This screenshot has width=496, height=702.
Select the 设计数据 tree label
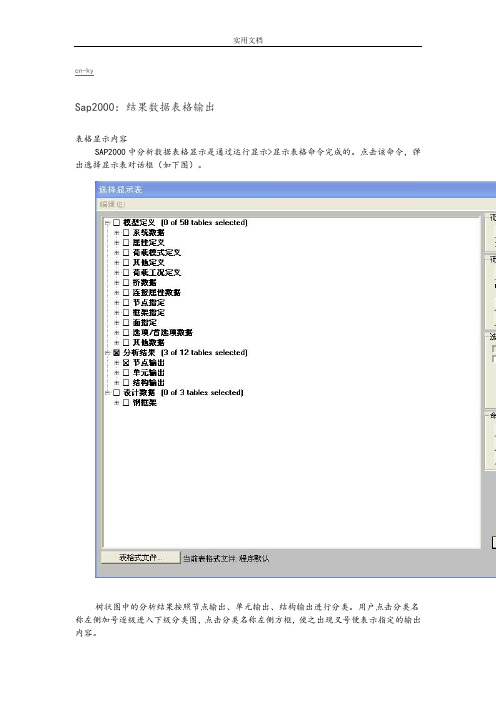[139, 393]
